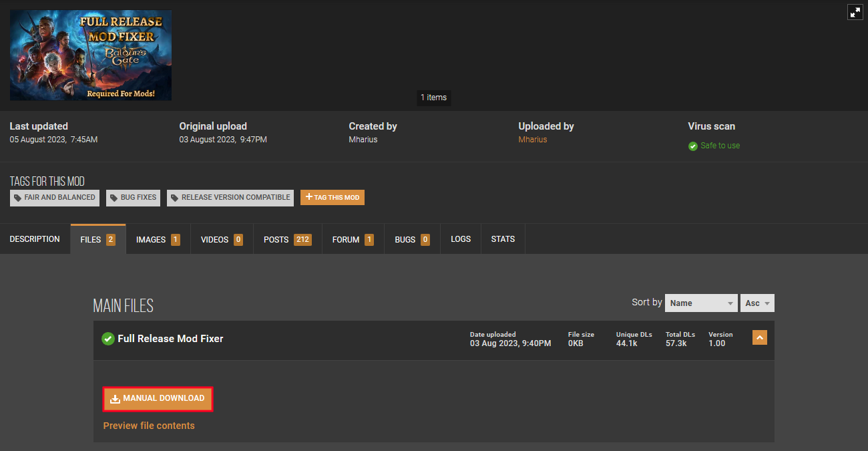868x451 pixels.
Task: Select the Release Version Compatible tag
Action: click(x=230, y=197)
